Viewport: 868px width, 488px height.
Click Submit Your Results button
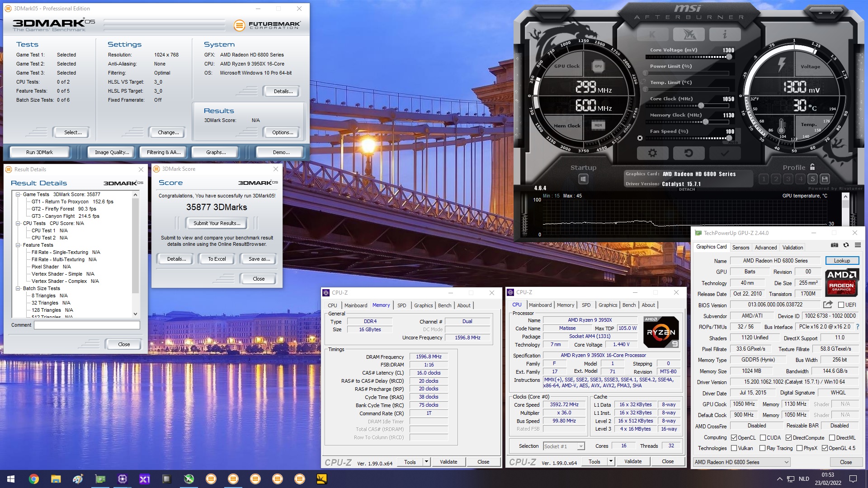point(217,223)
